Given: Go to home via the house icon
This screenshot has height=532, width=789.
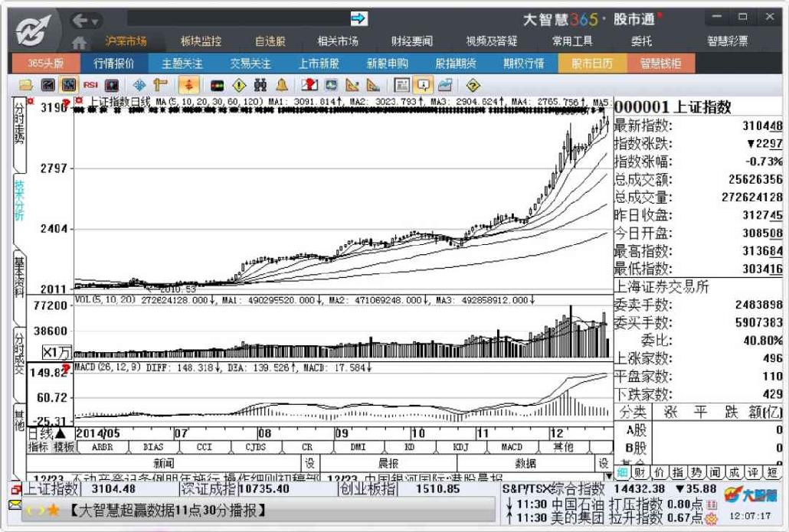Looking at the screenshot, I should pyautogui.click(x=79, y=42).
